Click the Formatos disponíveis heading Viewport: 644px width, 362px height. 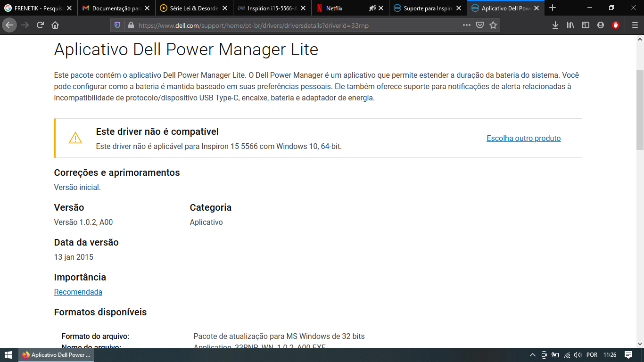coord(100,312)
